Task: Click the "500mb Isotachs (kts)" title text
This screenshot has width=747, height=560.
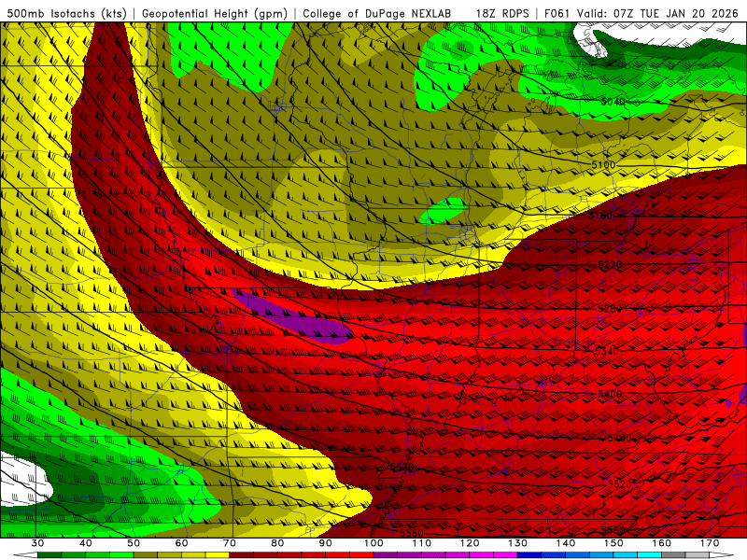Action: point(67,13)
